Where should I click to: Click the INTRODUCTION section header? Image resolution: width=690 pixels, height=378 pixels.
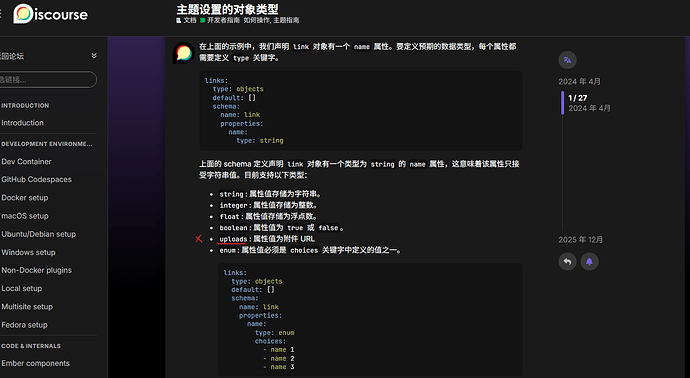tap(25, 106)
